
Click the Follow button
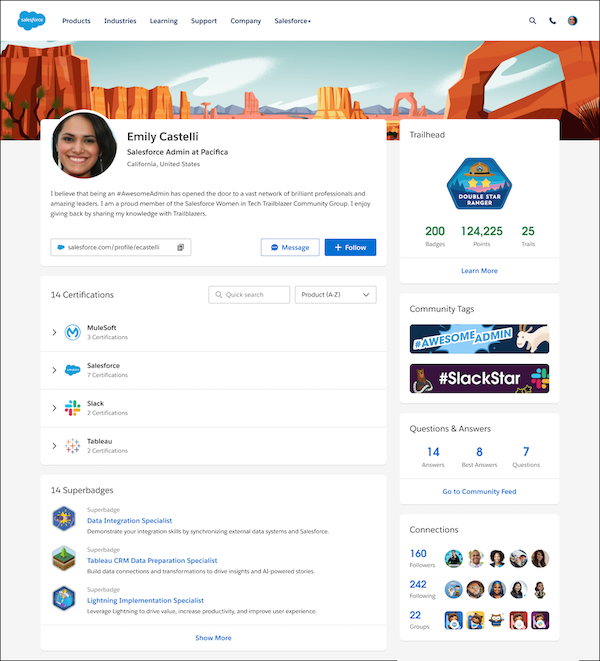point(350,247)
